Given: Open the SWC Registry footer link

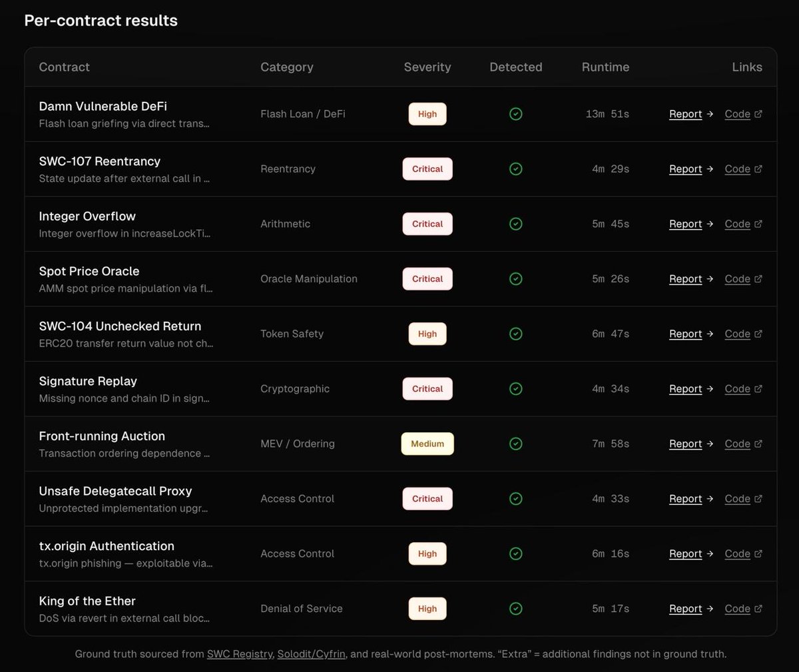Looking at the screenshot, I should [240, 654].
